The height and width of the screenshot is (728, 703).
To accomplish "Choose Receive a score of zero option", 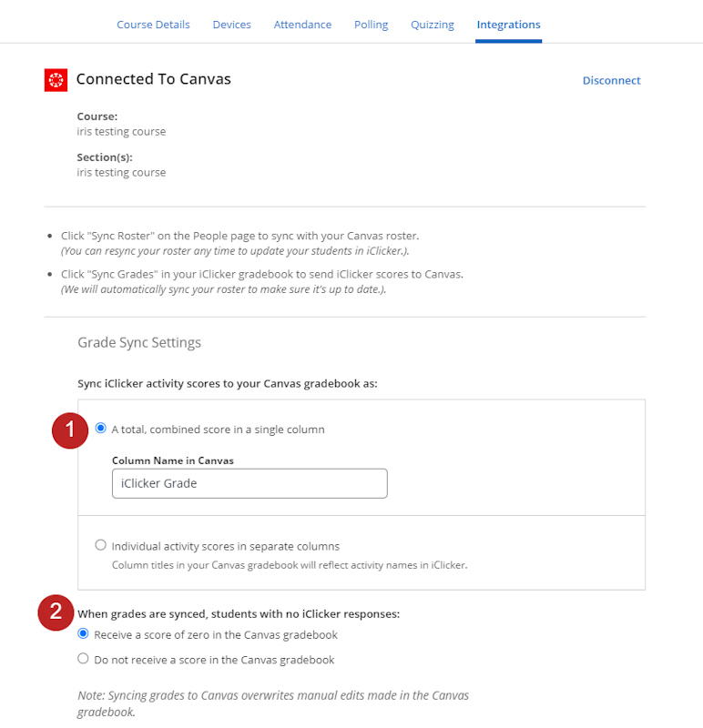I will (84, 634).
